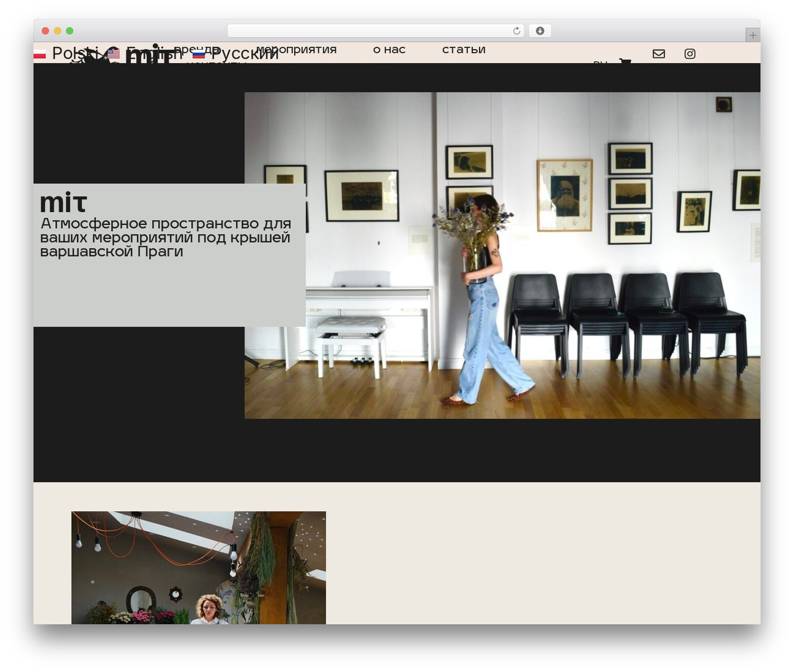Switch the language to Русский

pyautogui.click(x=236, y=54)
